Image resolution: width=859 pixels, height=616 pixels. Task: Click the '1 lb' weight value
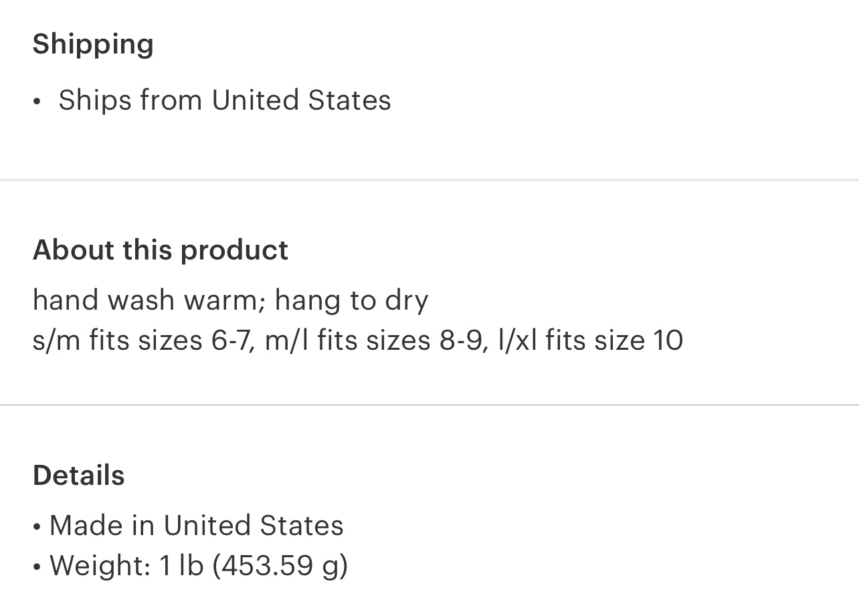tap(181, 565)
